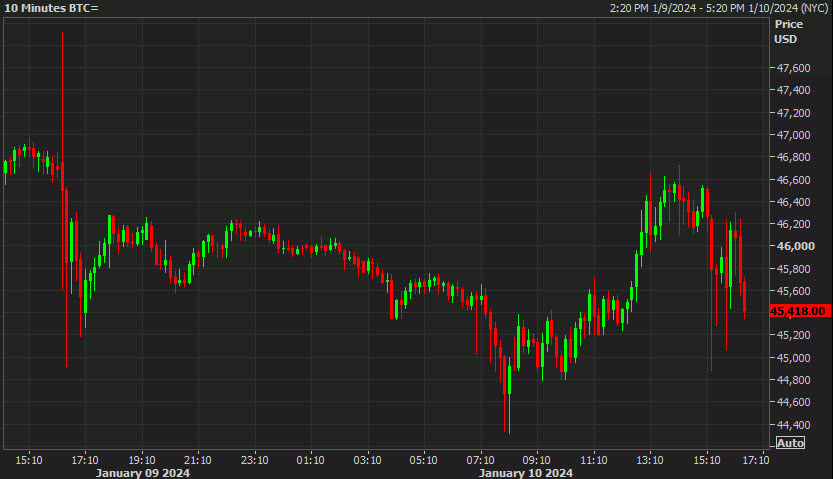The width and height of the screenshot is (833, 479).
Task: Click the 13:10 time axis label
Action: point(650,460)
